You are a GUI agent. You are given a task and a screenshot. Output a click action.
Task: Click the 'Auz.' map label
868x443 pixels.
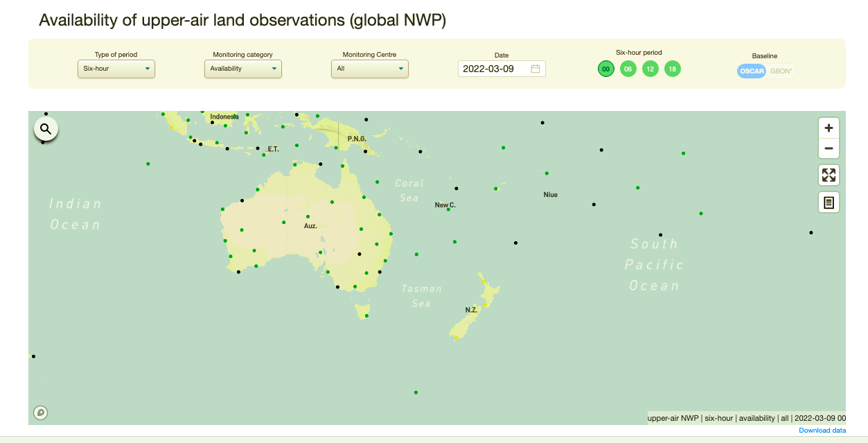click(x=310, y=226)
